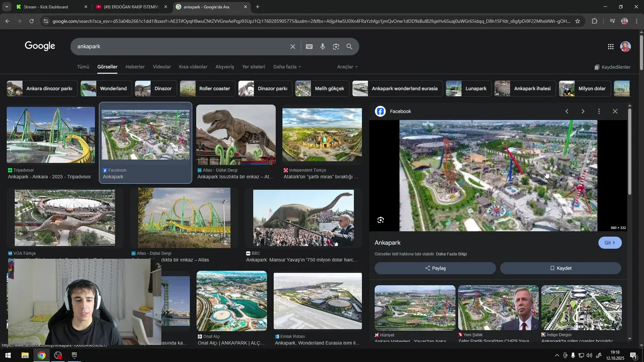Open the on-screen keyboard input tool
The height and width of the screenshot is (362, 644).
click(309, 46)
